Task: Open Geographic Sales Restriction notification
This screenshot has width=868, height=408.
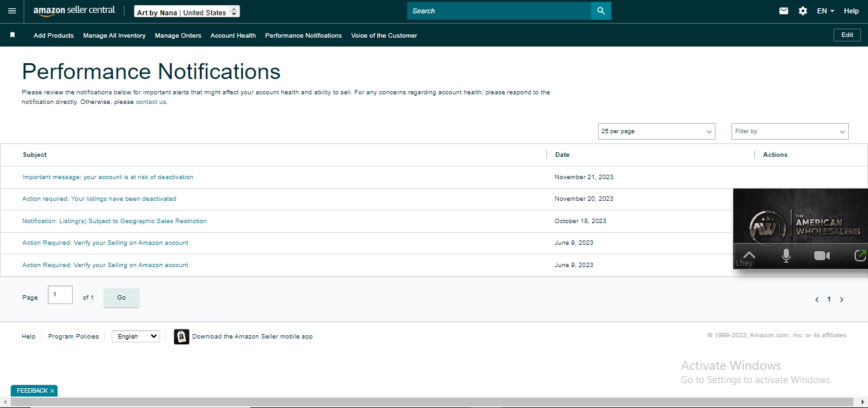Action: pyautogui.click(x=114, y=221)
